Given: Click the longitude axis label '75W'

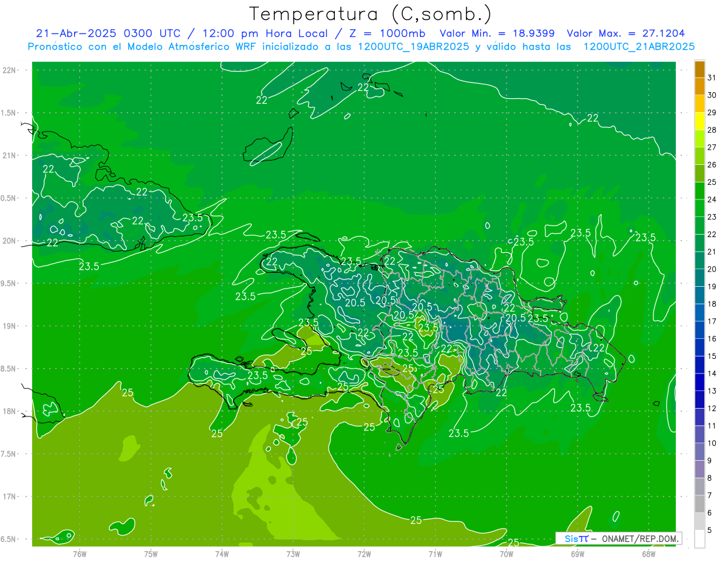Looking at the screenshot, I should [x=151, y=554].
